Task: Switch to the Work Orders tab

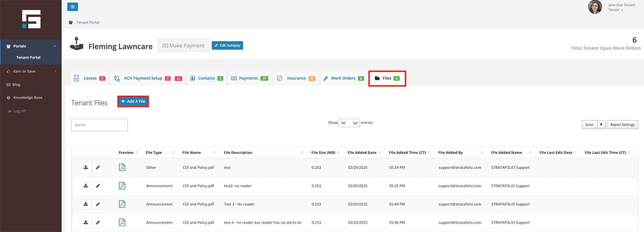Action: click(343, 78)
